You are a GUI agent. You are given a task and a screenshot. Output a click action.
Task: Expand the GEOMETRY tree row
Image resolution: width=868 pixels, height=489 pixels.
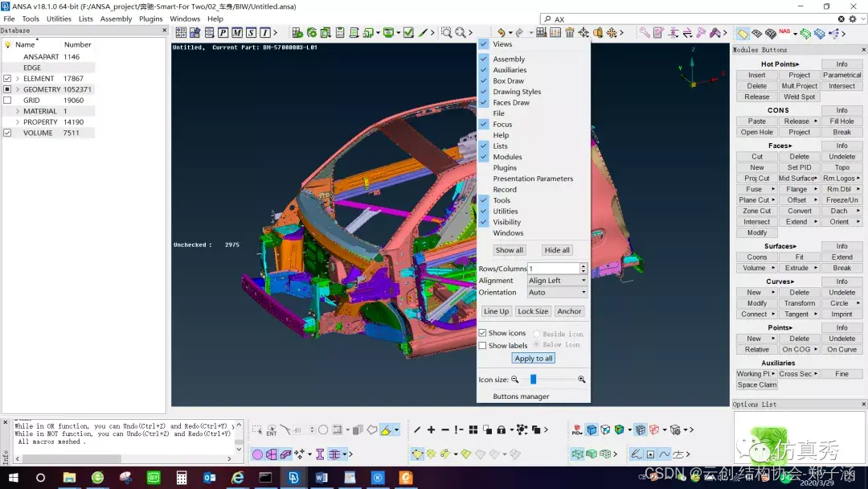point(18,89)
